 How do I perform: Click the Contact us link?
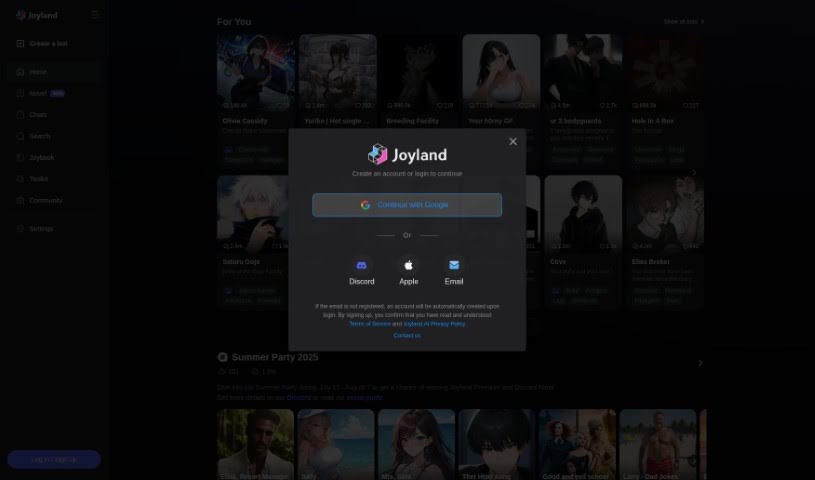tap(407, 335)
